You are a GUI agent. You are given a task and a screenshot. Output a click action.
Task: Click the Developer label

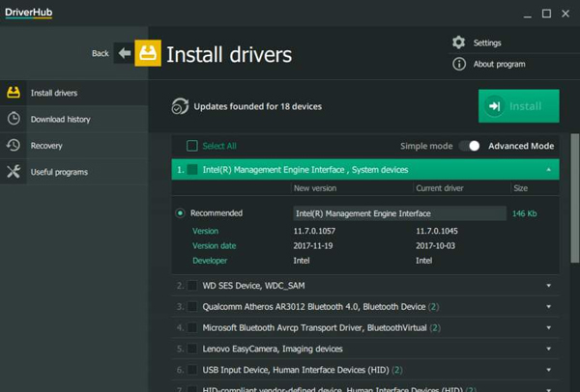click(x=210, y=261)
